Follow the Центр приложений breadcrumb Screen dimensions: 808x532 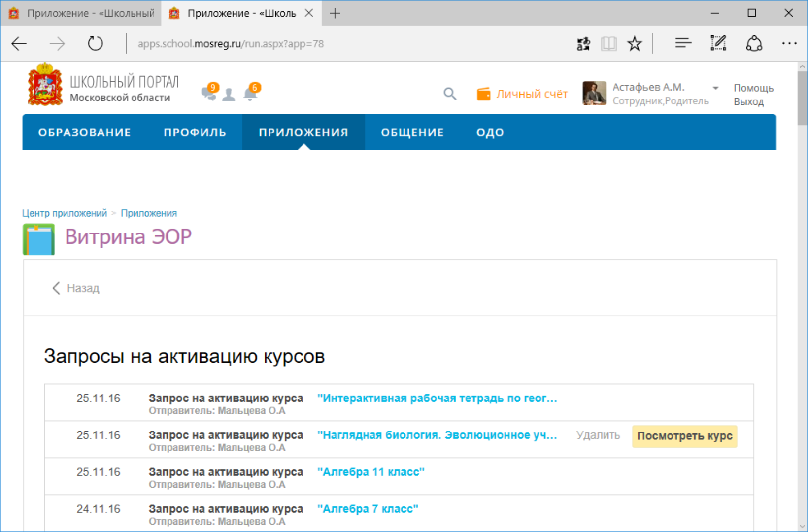[x=65, y=213]
